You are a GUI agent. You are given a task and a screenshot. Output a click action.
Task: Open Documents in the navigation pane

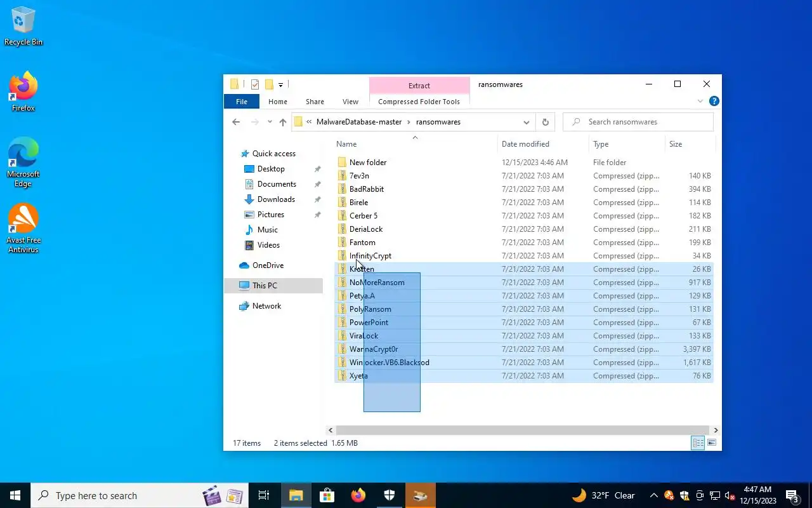(x=277, y=184)
